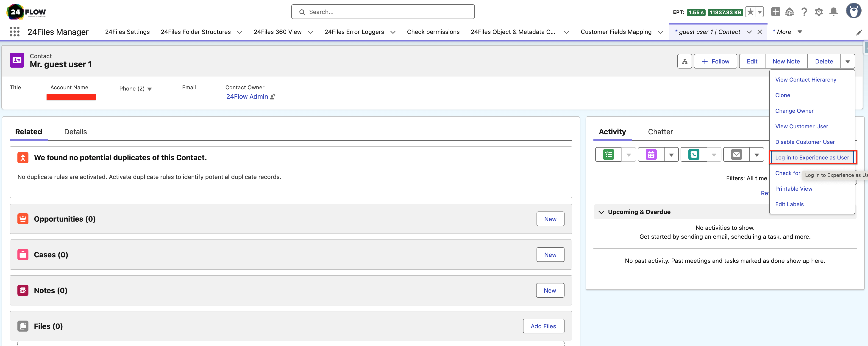Click the Log a Call phone icon
Viewport: 868px width, 346px height.
pyautogui.click(x=694, y=154)
